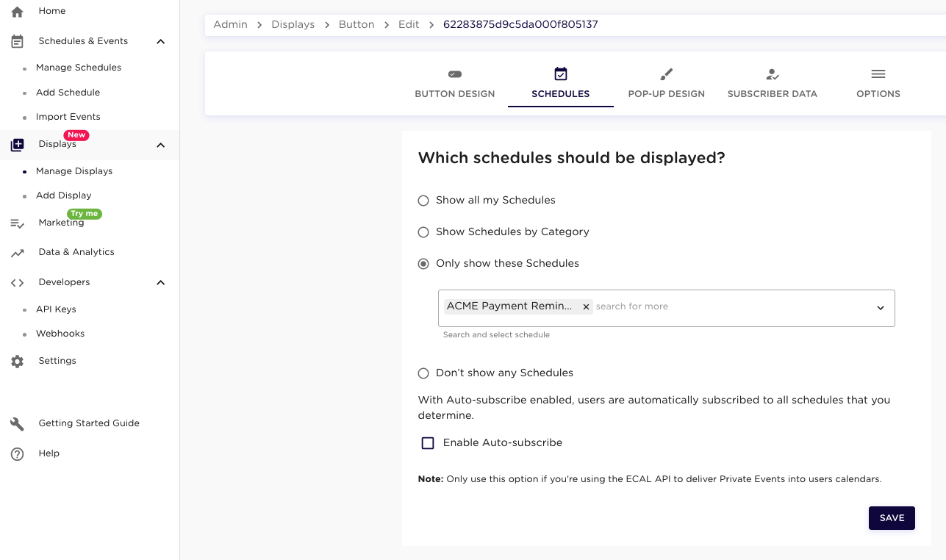Click the Marketing checklist icon

tap(17, 223)
